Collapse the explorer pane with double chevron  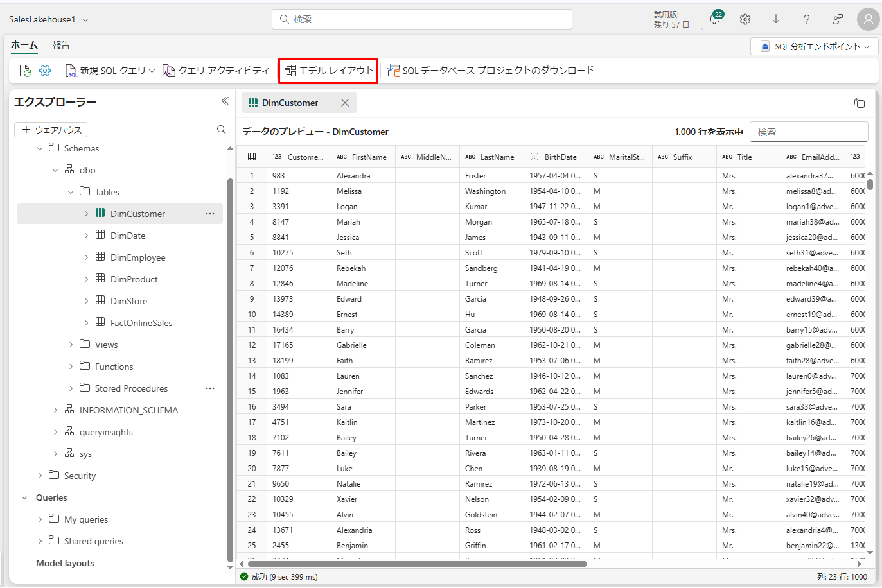(x=225, y=101)
